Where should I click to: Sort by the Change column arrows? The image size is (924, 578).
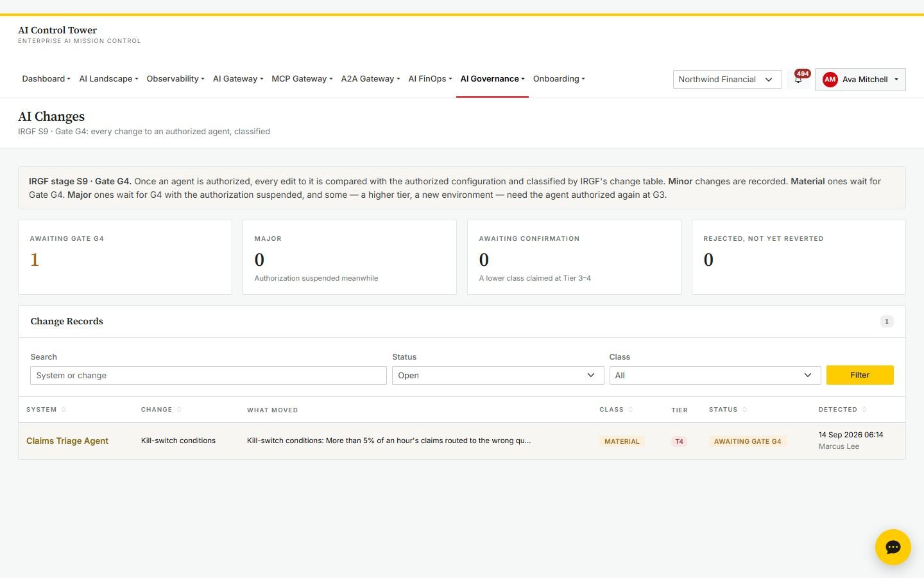point(179,410)
